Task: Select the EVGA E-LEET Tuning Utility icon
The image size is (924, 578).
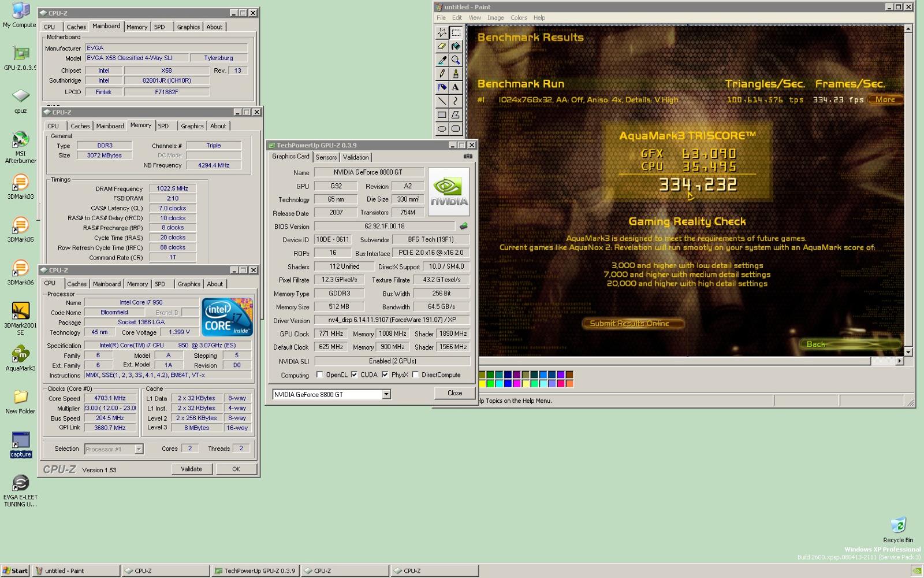Action: click(20, 491)
